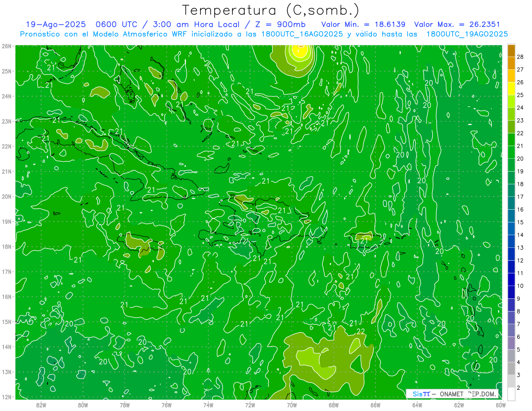Click the '8' value on the color legend
Image resolution: width=532 pixels, height=411 pixels.
pos(519,311)
